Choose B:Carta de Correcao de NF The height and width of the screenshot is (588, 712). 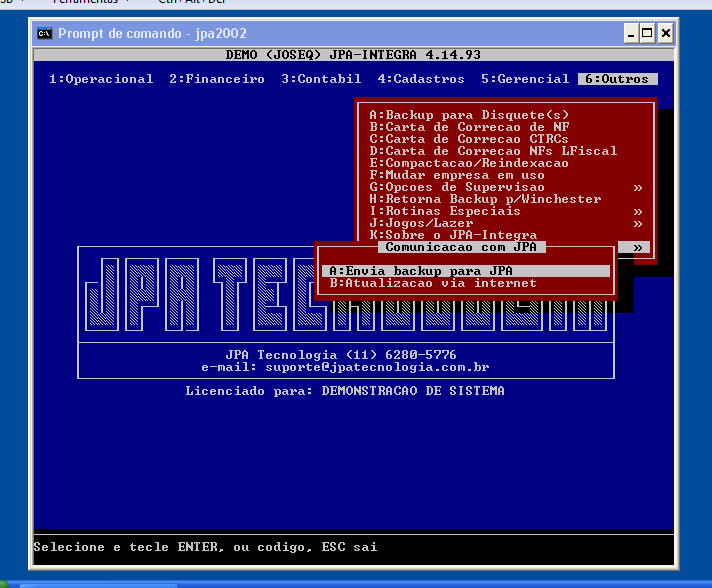click(x=469, y=127)
